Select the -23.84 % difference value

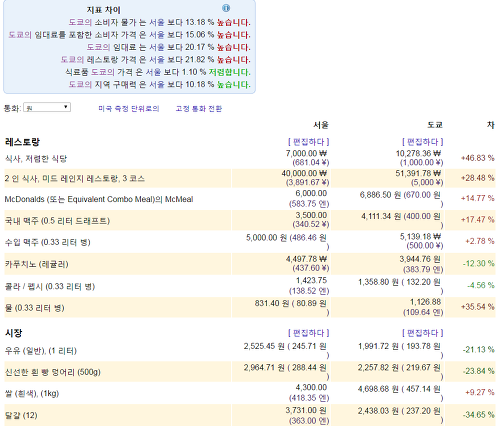[479, 371]
